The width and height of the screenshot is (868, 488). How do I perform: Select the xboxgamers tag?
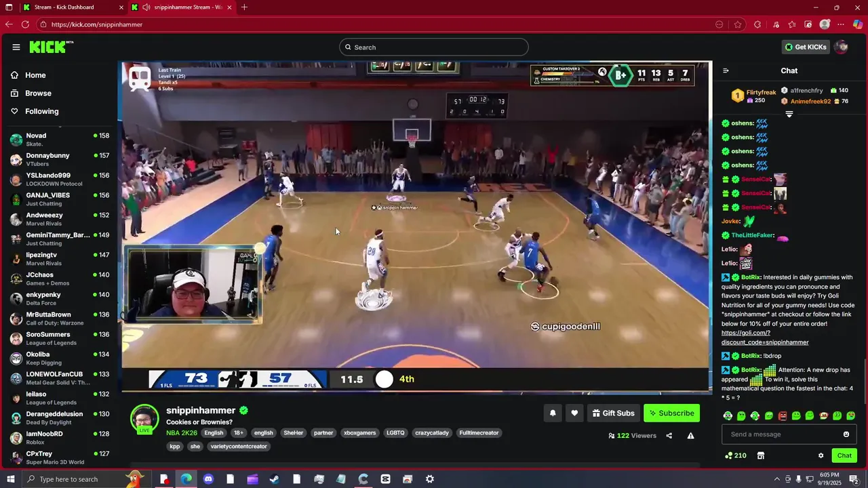click(x=359, y=432)
